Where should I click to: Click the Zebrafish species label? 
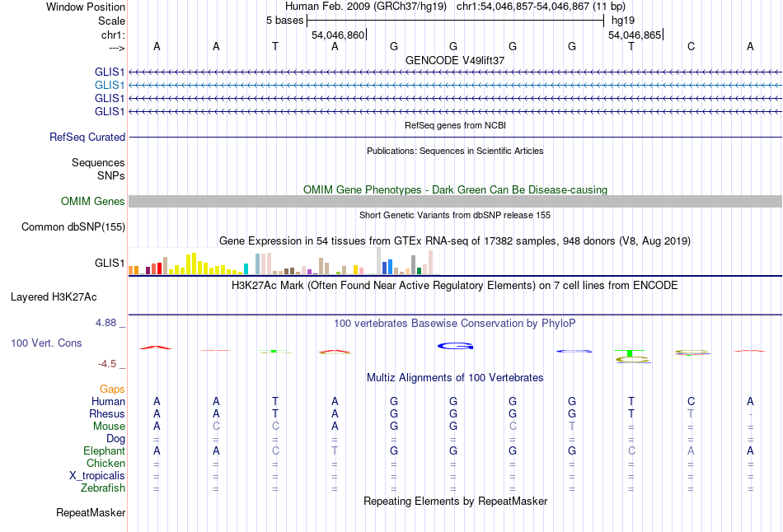pos(103,488)
